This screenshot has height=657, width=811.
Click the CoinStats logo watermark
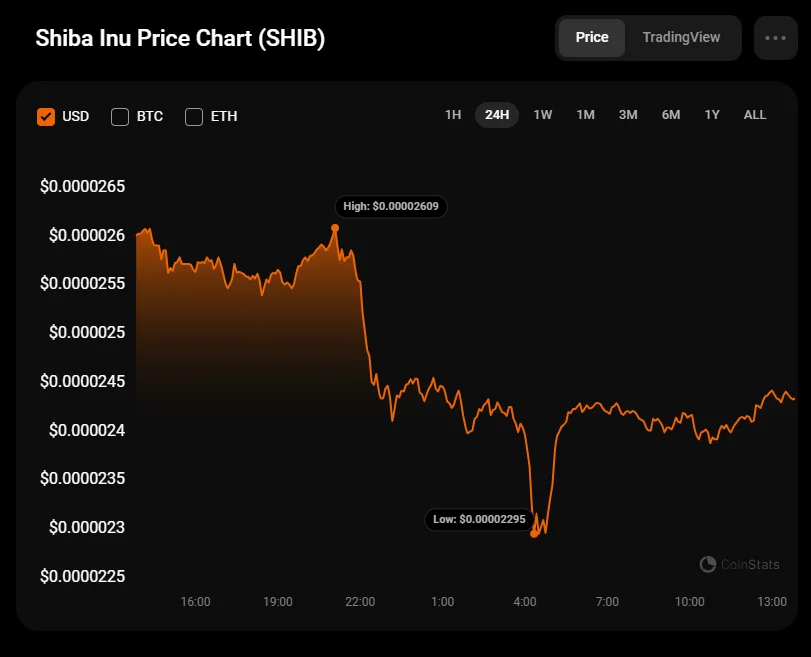coord(739,564)
